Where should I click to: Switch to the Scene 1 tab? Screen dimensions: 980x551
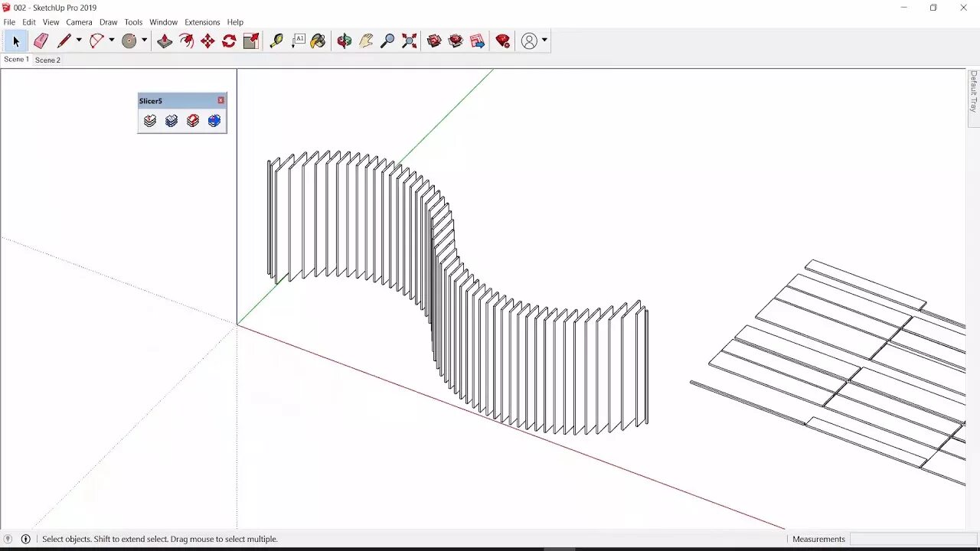point(16,60)
